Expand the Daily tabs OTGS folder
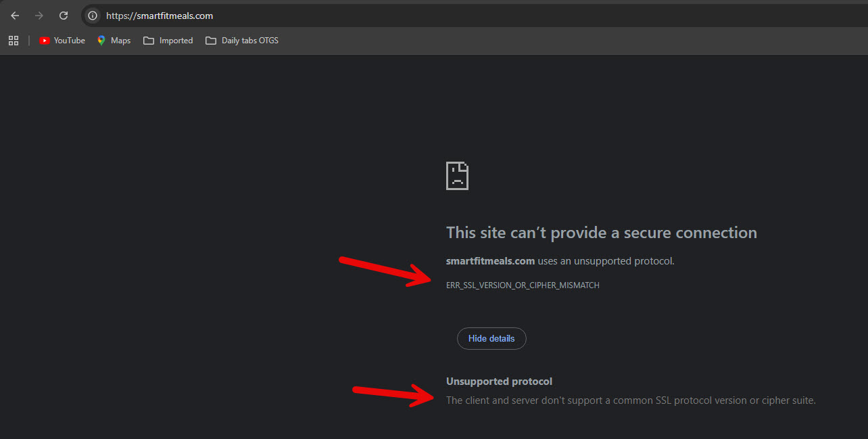 pos(242,41)
